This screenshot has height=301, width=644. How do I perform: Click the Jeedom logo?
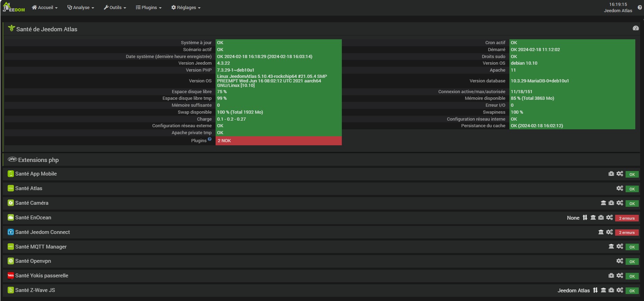(x=14, y=7)
